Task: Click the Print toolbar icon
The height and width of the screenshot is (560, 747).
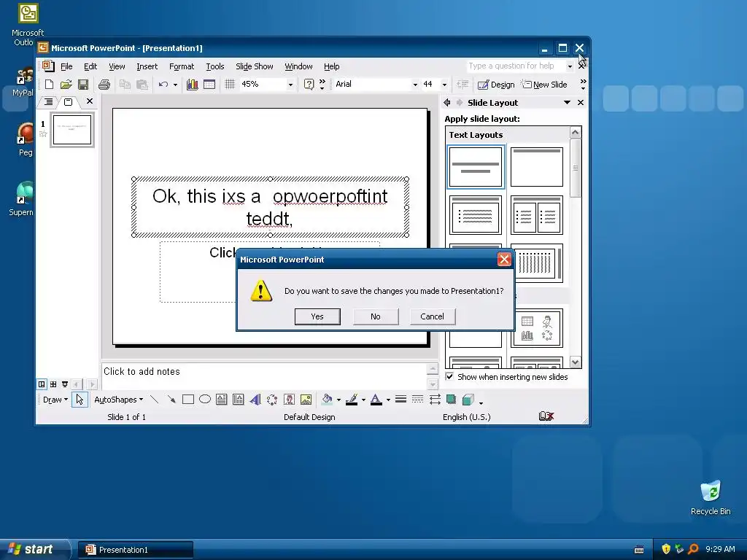Action: click(104, 85)
